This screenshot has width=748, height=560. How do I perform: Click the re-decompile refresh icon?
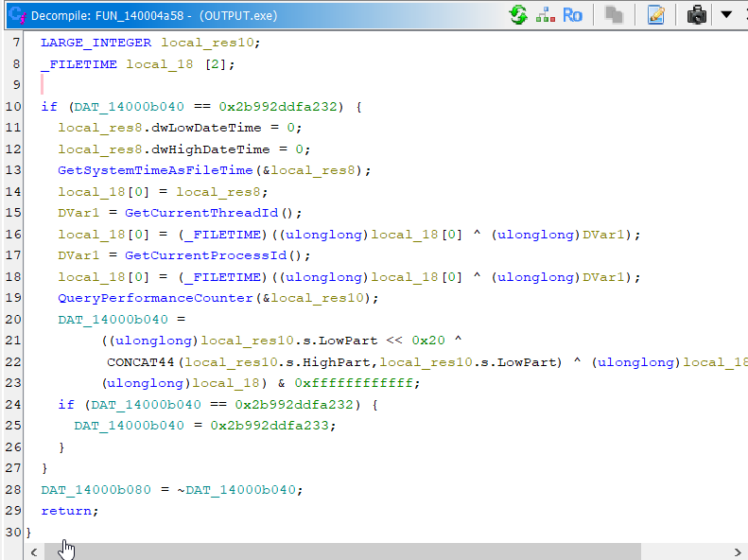coord(517,14)
